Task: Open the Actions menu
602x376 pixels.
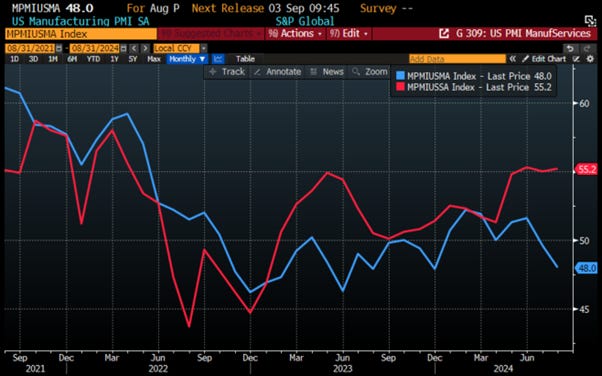Action: (295, 34)
